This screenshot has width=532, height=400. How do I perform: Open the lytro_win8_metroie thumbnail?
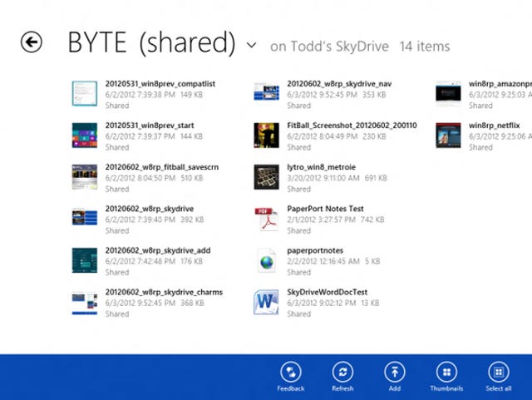click(x=266, y=177)
